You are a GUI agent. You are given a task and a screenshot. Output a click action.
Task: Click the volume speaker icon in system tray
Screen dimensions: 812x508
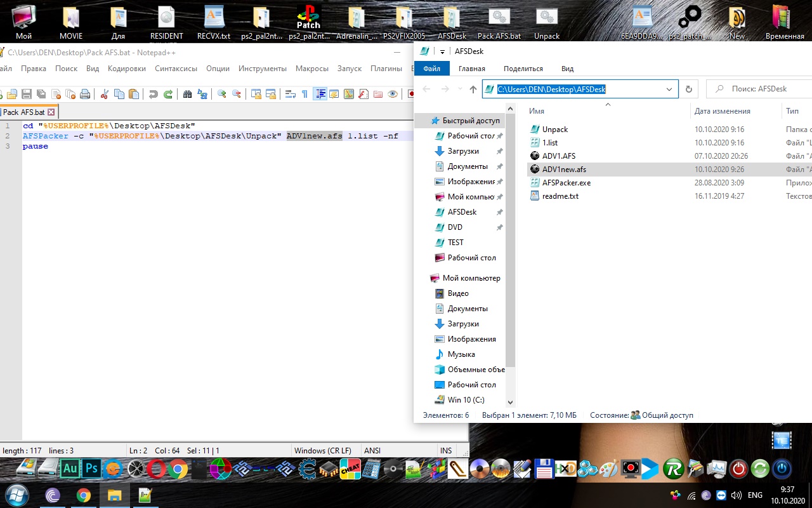(737, 495)
